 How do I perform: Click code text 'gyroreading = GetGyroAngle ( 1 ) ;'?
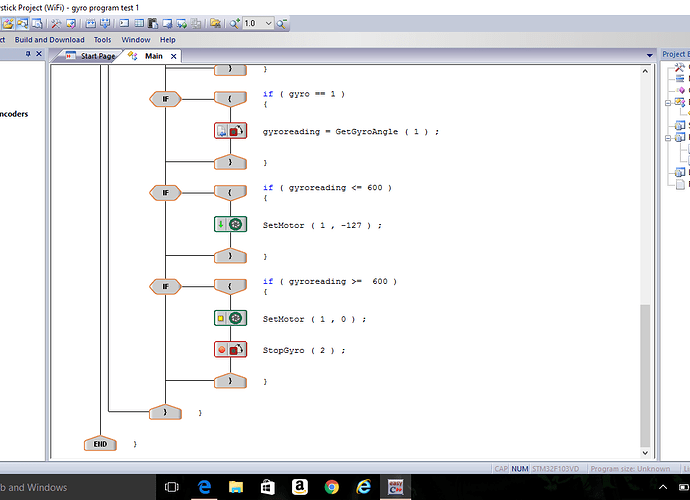351,132
